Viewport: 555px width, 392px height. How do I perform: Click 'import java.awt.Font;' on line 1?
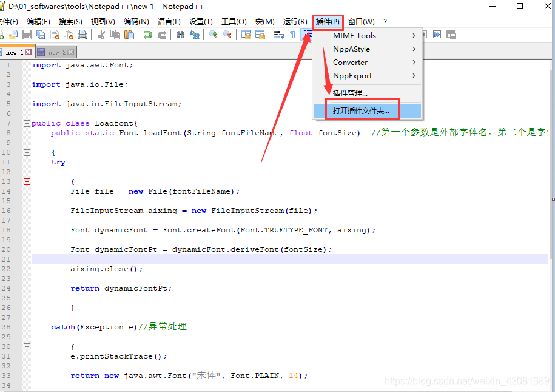[x=82, y=65]
